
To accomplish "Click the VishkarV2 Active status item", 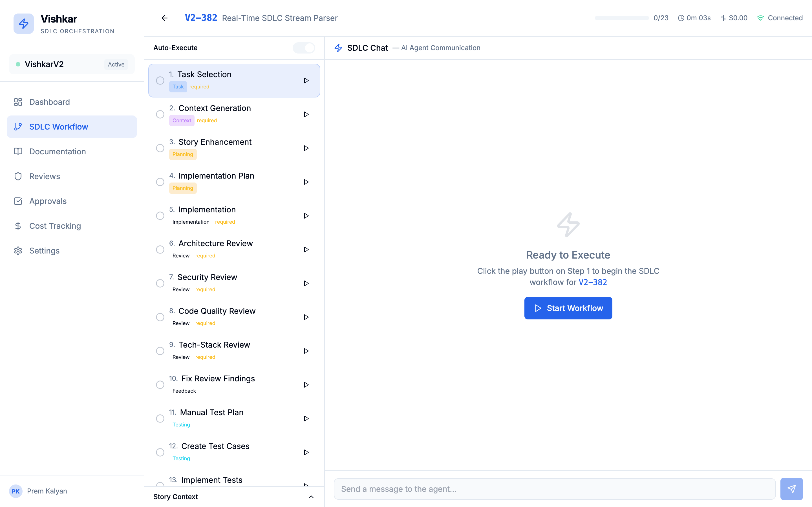I will 71,64.
